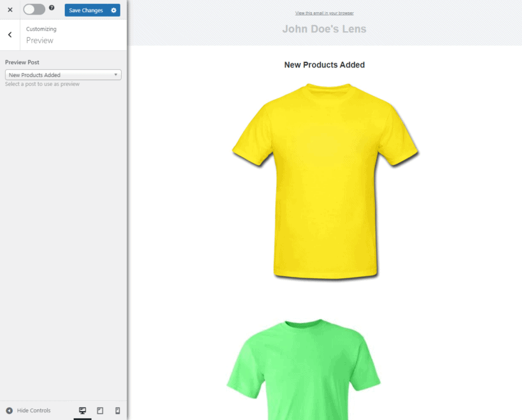Click the Hide Controls text label
The width and height of the screenshot is (522, 420).
(x=34, y=410)
